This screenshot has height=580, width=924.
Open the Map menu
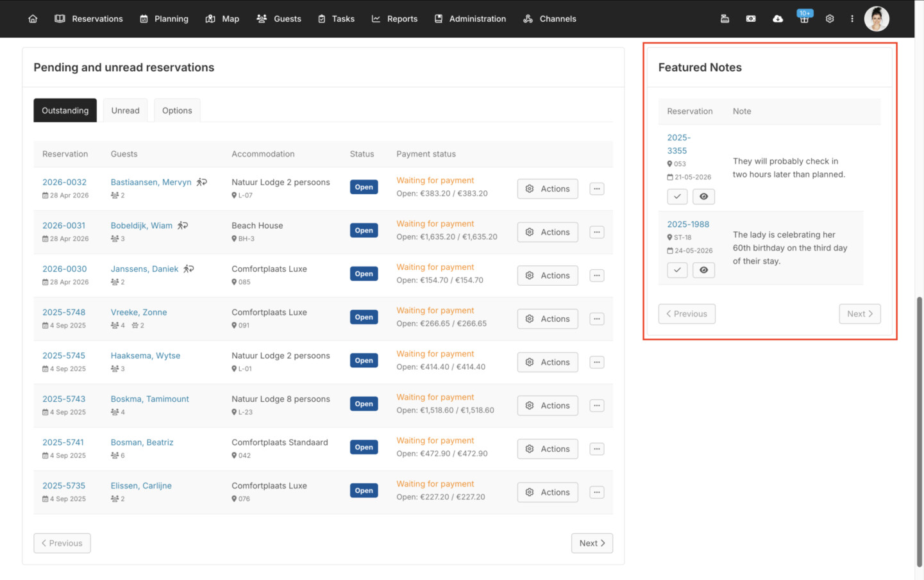pyautogui.click(x=223, y=19)
